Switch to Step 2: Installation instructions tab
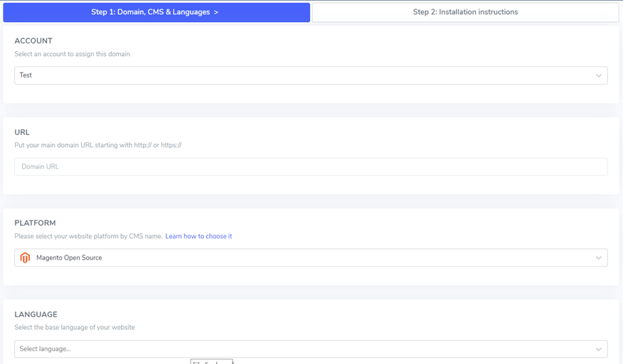The height and width of the screenshot is (364, 623). (465, 12)
